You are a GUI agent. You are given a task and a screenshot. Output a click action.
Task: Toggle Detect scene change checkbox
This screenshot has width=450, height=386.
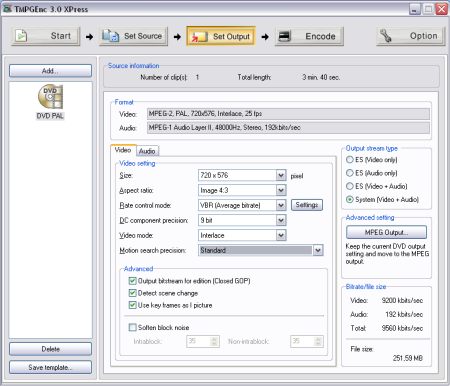(132, 293)
